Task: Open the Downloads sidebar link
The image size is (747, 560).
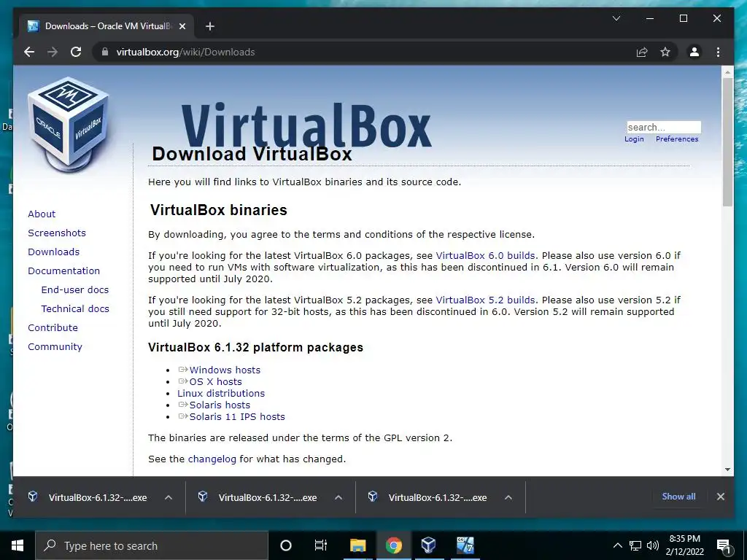Action: [x=53, y=252]
